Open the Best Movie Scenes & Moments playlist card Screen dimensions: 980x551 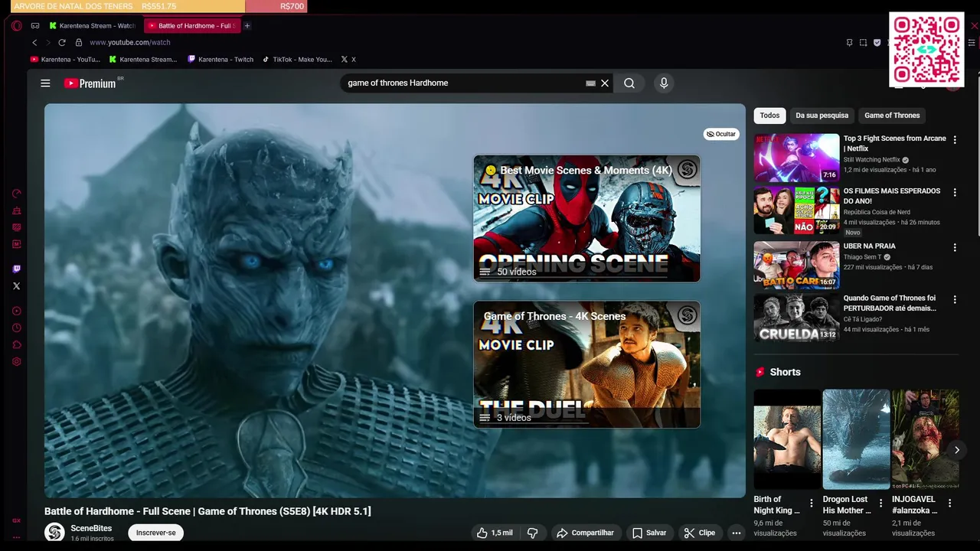(586, 218)
